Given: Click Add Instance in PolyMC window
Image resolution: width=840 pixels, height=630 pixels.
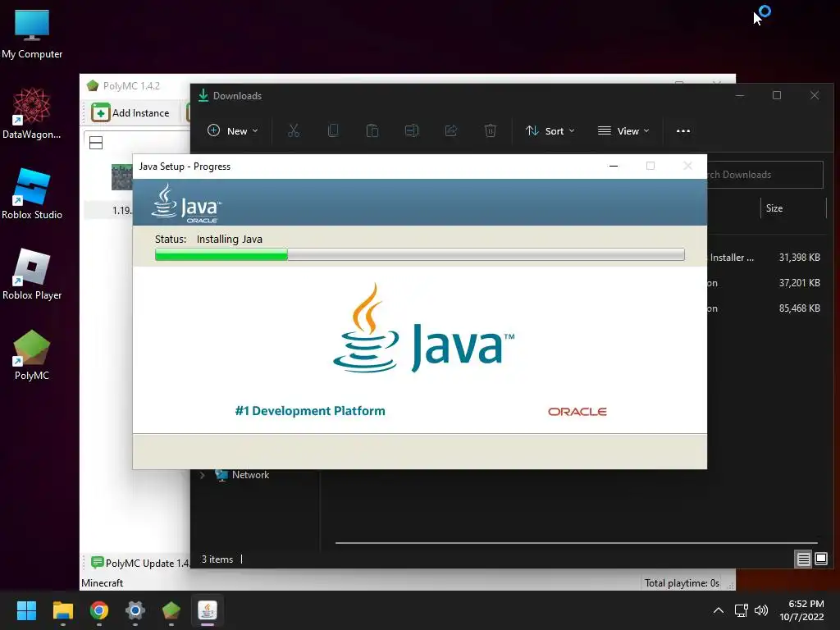Looking at the screenshot, I should pos(130,113).
